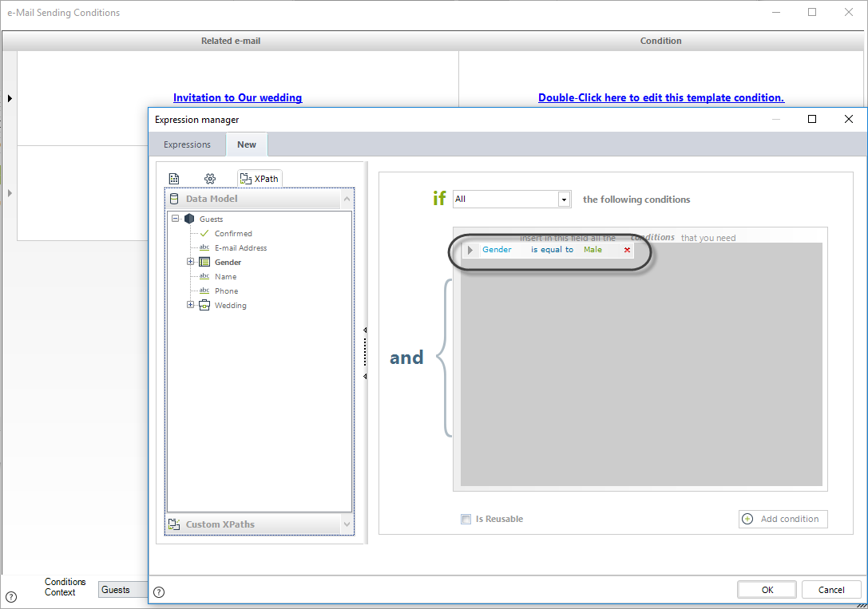This screenshot has height=609, width=868.
Task: Expand the Gender tree node
Action: (x=190, y=262)
